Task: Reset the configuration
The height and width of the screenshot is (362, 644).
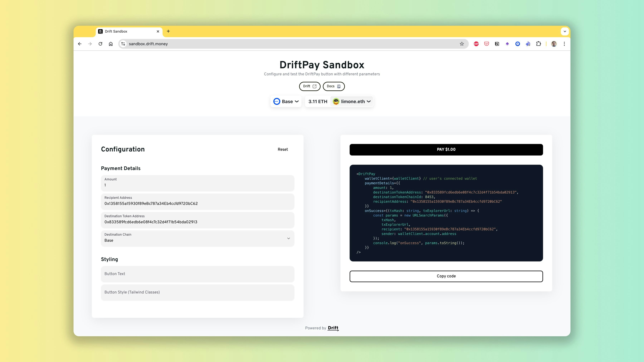Action: tap(283, 149)
